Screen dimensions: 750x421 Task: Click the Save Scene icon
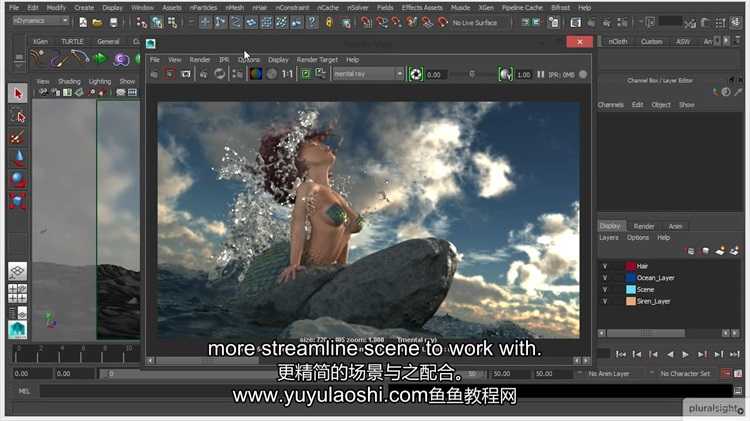point(113,22)
